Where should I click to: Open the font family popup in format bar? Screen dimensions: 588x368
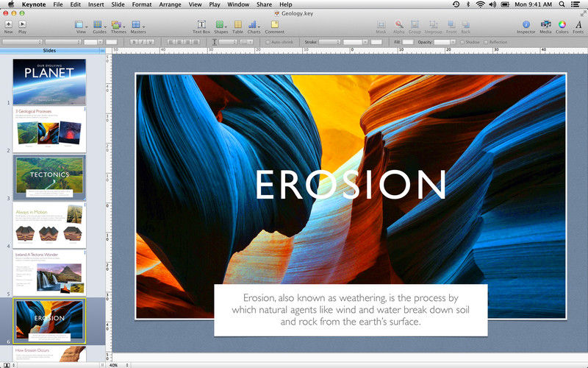[x=21, y=43]
